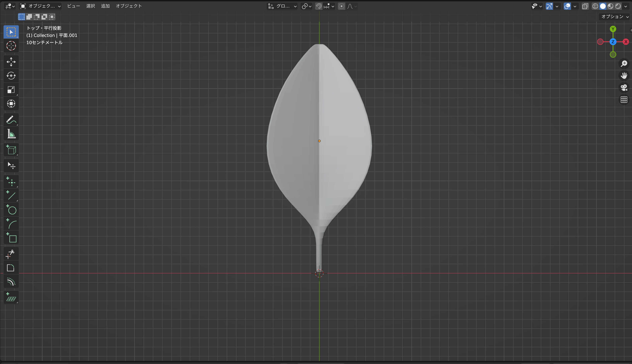Viewport: 632px width, 364px height.
Task: Click the zoom magnifier viewport button
Action: click(x=624, y=63)
